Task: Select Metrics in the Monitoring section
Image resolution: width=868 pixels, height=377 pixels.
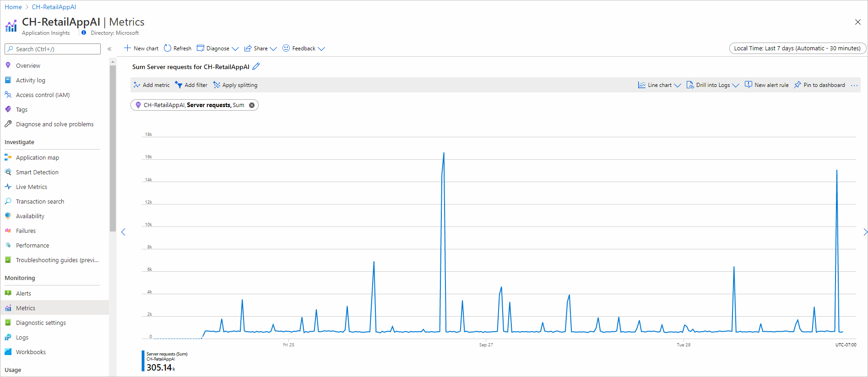Action: (54, 308)
